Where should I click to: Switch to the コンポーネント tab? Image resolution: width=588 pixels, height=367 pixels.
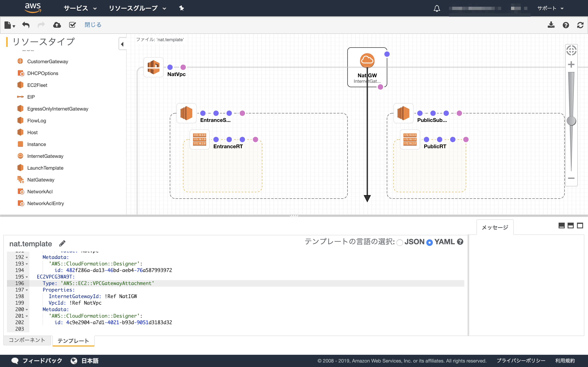pos(27,340)
